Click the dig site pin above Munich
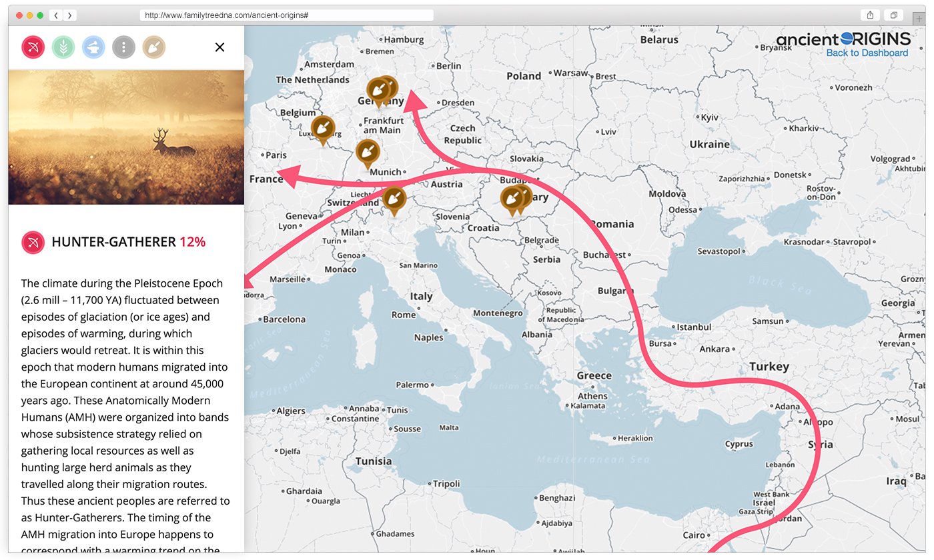 point(367,154)
